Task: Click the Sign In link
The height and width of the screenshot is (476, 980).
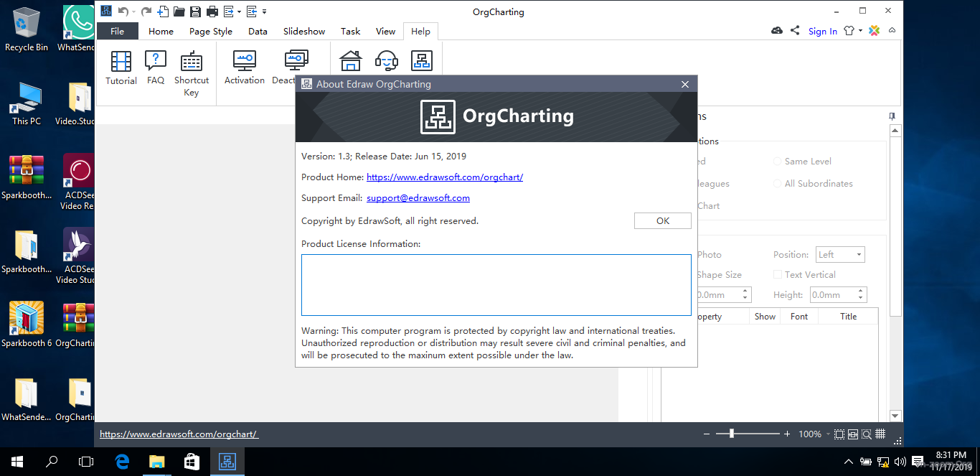Action: coord(823,31)
